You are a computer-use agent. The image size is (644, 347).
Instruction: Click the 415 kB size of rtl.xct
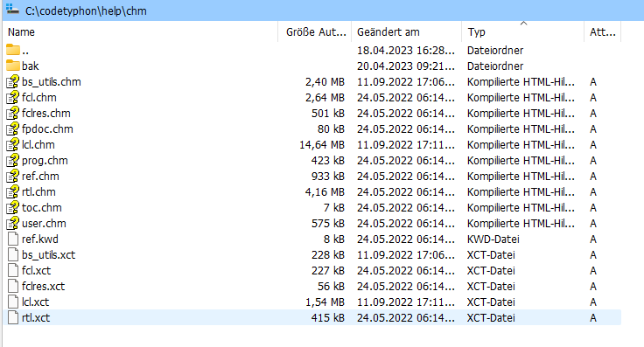pos(328,317)
